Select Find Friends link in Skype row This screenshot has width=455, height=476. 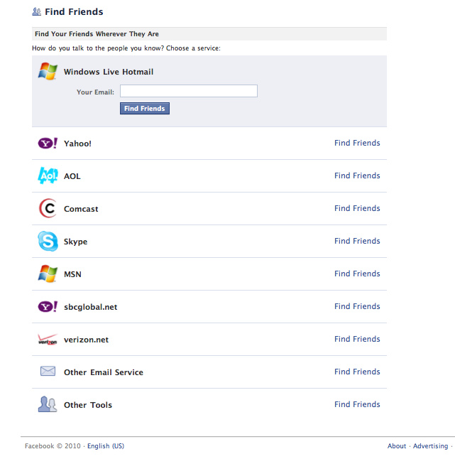coord(357,241)
